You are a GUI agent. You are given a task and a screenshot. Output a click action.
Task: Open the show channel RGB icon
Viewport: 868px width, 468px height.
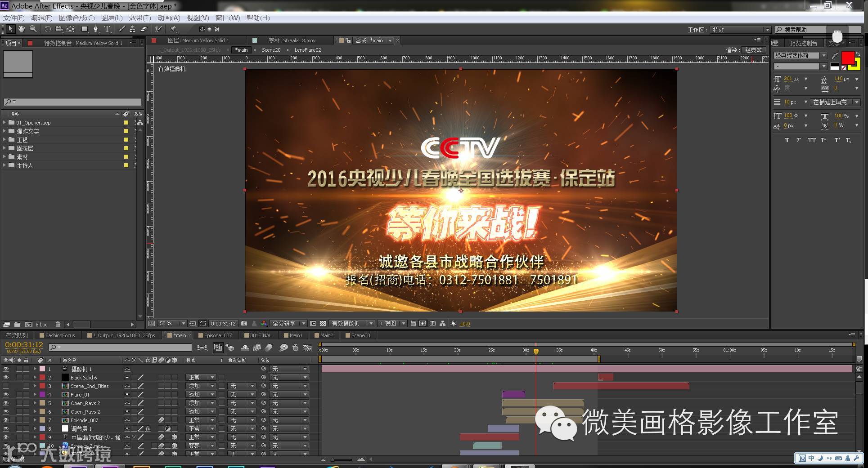tap(264, 323)
